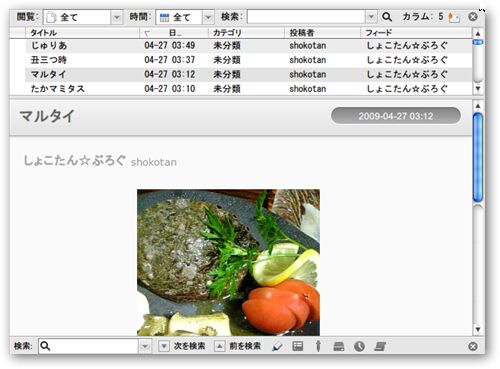Expand the bottom search field dropdown
The height and width of the screenshot is (369, 500).
pyautogui.click(x=145, y=346)
